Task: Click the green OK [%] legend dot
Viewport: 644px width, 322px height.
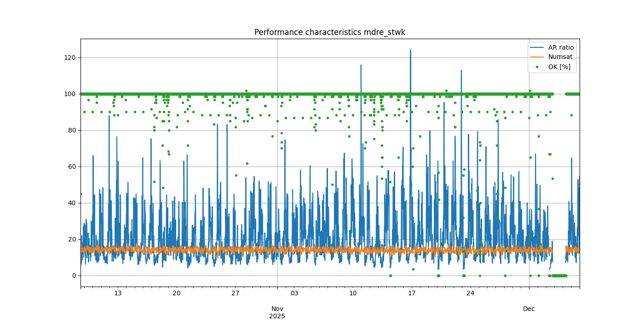Action: coord(537,67)
